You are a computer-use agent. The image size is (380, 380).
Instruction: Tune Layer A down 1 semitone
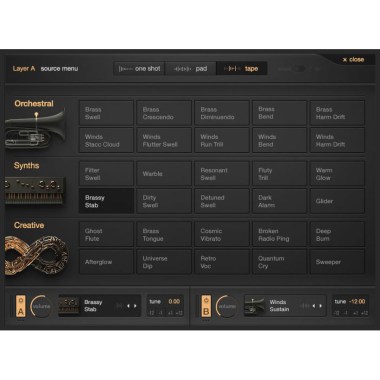coord(160,313)
